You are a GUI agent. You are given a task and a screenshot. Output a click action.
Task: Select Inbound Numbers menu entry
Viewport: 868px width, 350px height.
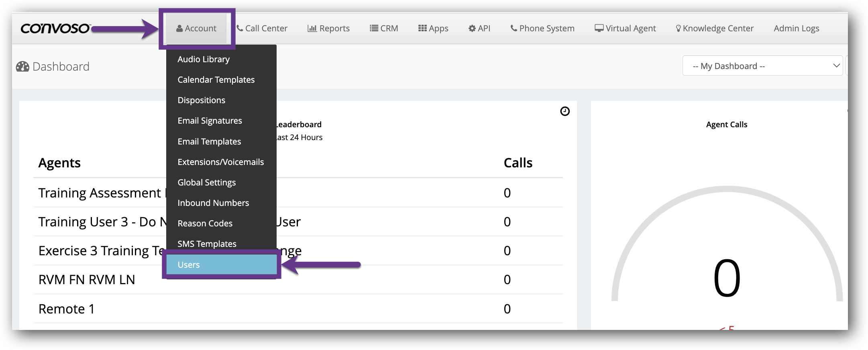[x=213, y=203]
